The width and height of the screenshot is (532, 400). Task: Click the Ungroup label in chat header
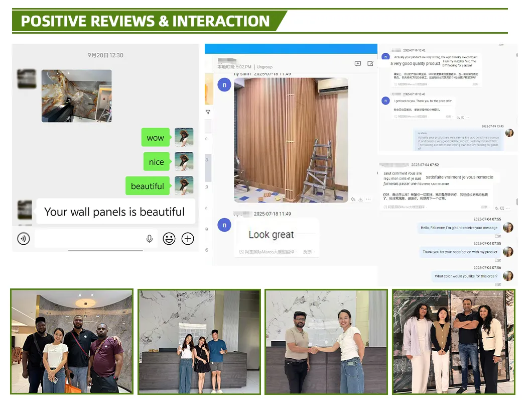point(264,67)
